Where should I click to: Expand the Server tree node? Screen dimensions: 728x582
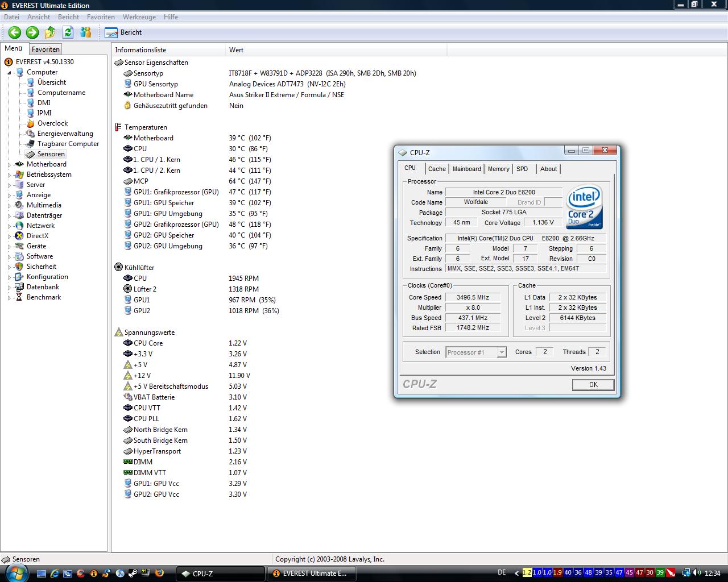(x=9, y=185)
